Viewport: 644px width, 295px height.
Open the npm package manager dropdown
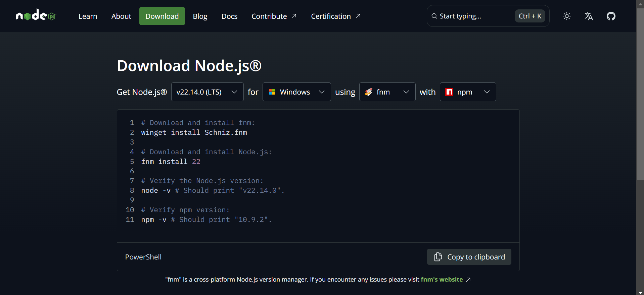[x=468, y=92]
